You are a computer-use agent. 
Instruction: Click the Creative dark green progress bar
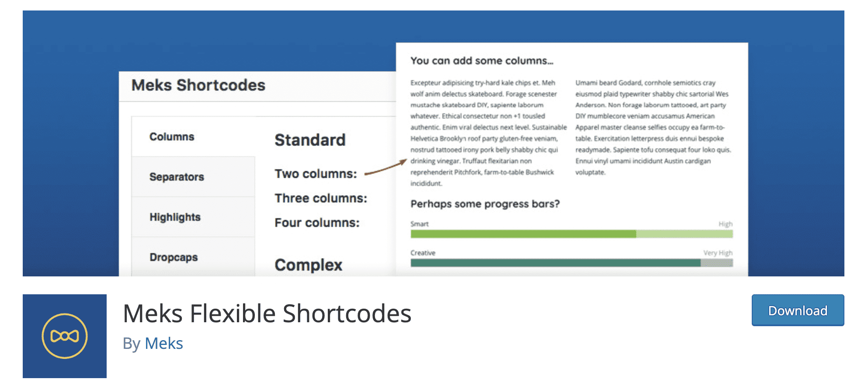572,263
